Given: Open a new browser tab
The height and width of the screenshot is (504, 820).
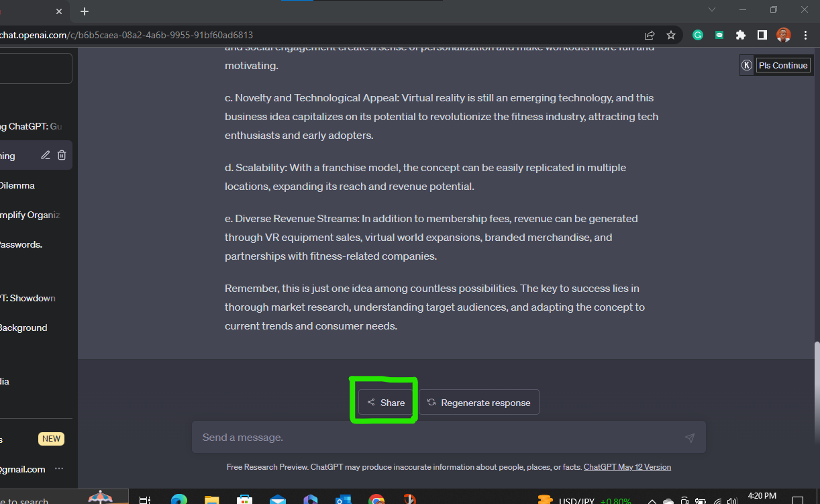Looking at the screenshot, I should point(84,11).
